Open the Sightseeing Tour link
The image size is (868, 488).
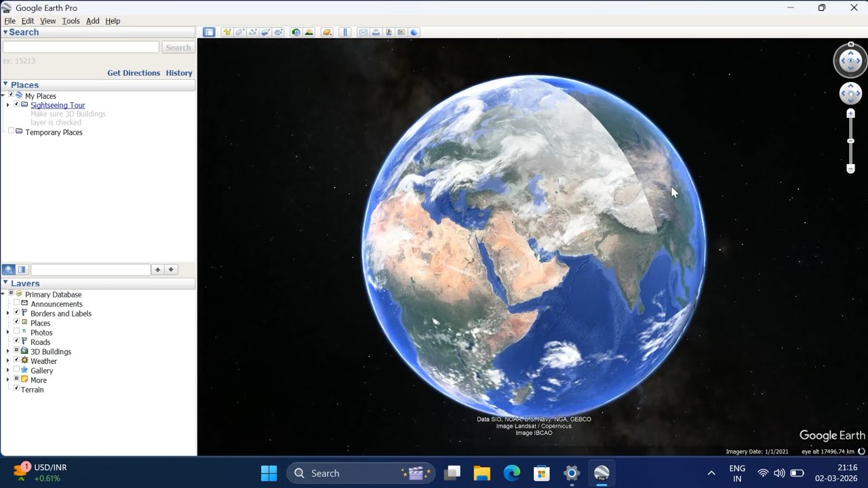(x=58, y=105)
